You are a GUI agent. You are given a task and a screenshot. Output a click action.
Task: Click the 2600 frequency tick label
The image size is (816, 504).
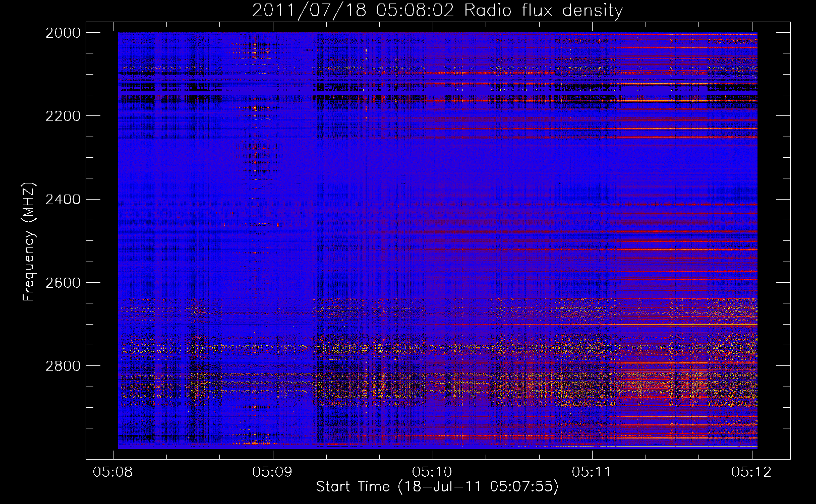(x=63, y=283)
